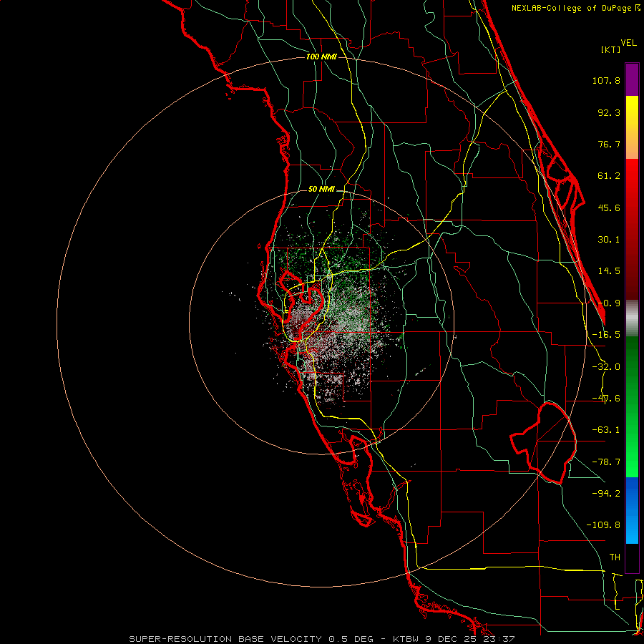
Task: Click the -0.9 velocity scale value
Action: [609, 303]
